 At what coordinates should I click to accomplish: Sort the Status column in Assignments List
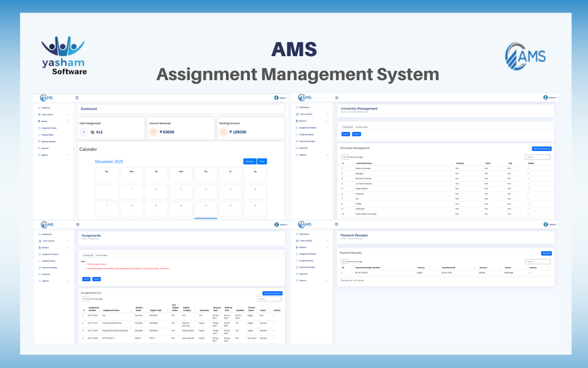(261, 310)
